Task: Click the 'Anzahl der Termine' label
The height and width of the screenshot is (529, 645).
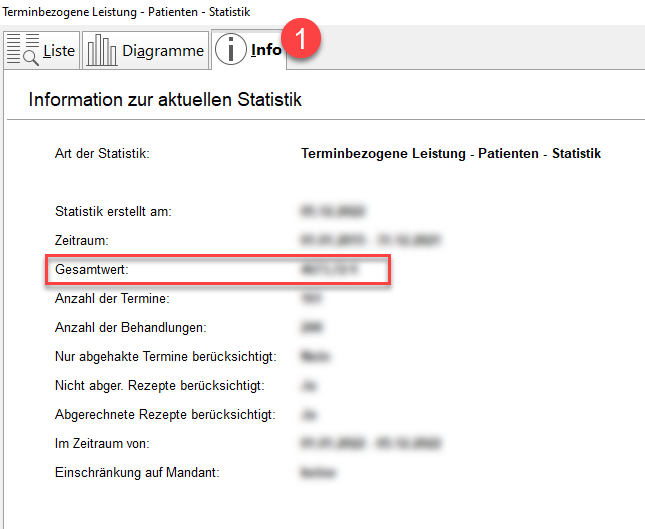Action: 111,298
